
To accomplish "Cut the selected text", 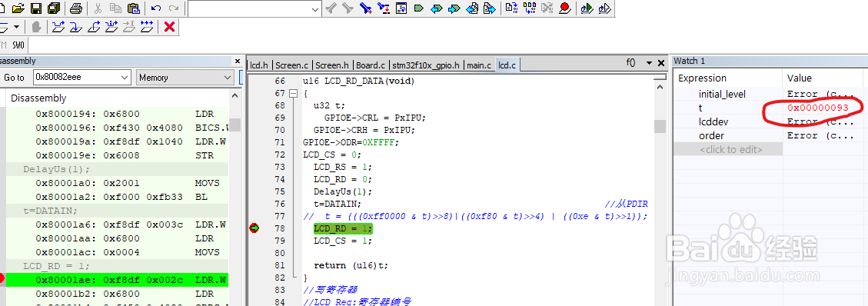I will [98, 8].
